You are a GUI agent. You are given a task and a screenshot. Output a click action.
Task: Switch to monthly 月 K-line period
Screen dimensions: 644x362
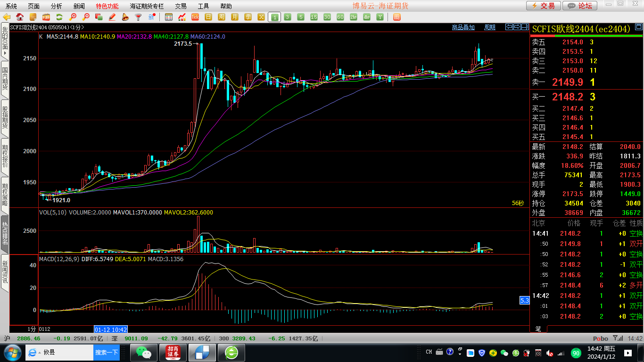click(235, 17)
